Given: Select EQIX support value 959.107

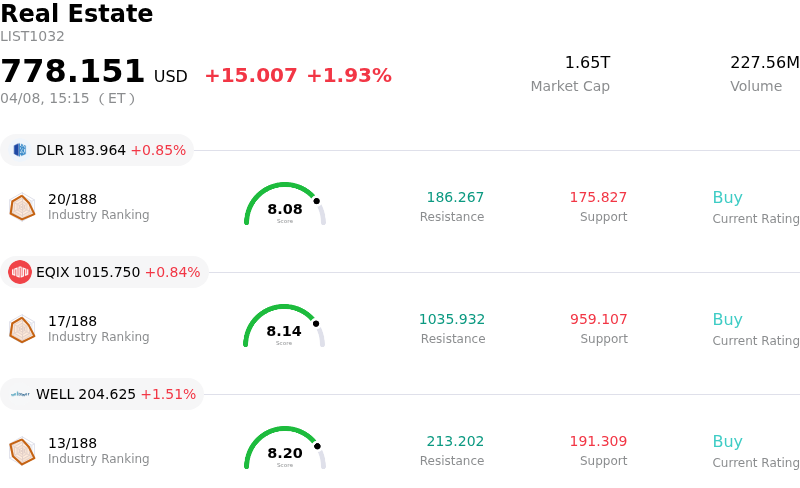Looking at the screenshot, I should point(599,319).
